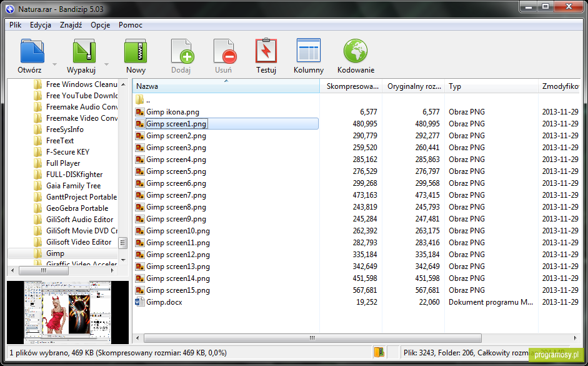Click the folder tree vertical scrollbar thumb

[x=123, y=243]
